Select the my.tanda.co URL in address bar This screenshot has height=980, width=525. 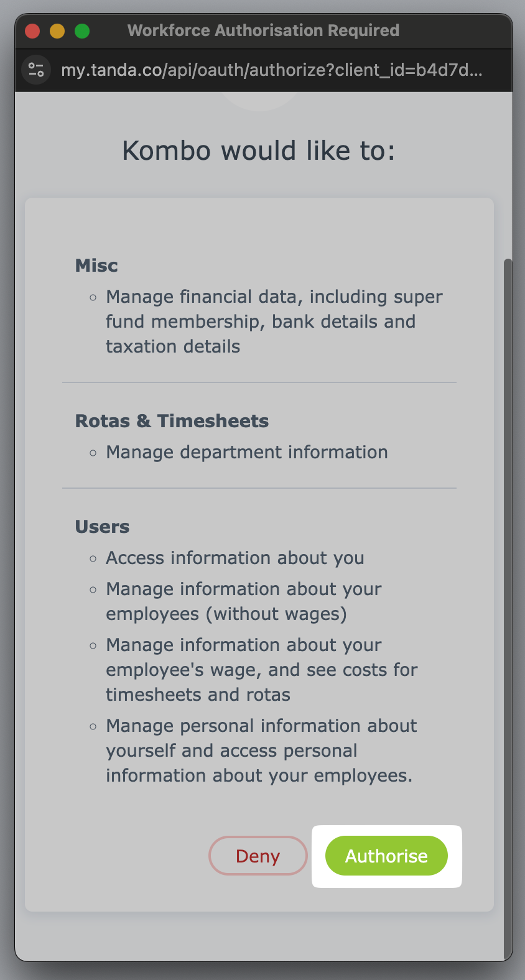pos(271,70)
